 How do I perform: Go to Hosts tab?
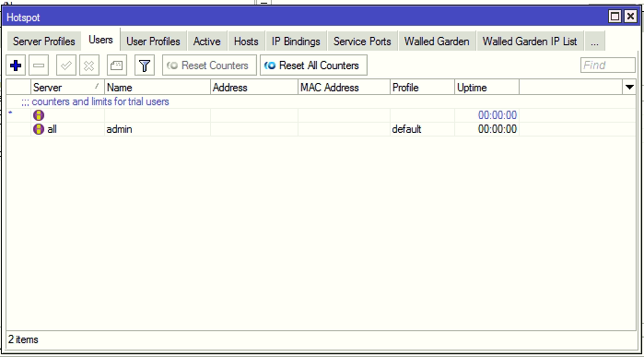pyautogui.click(x=246, y=42)
